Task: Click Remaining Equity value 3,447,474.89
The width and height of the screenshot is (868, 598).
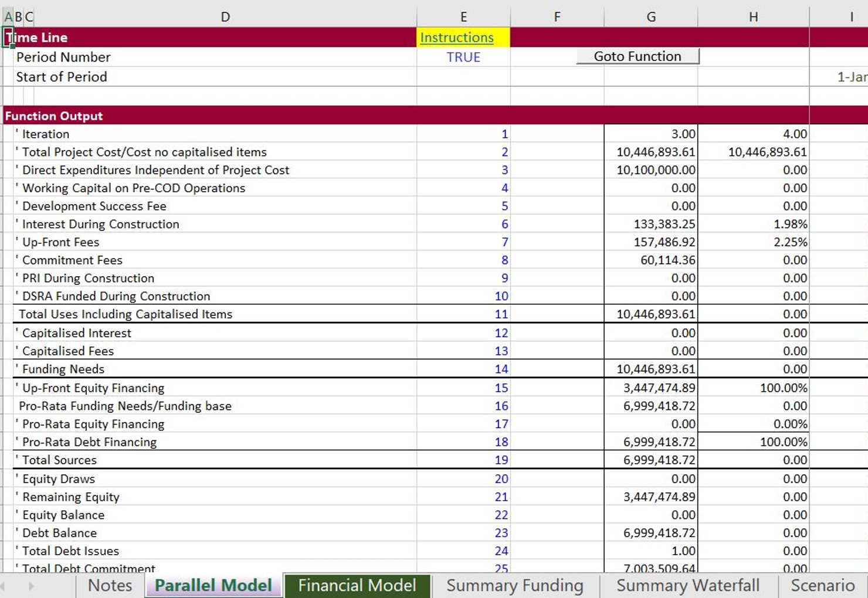Action: point(651,497)
